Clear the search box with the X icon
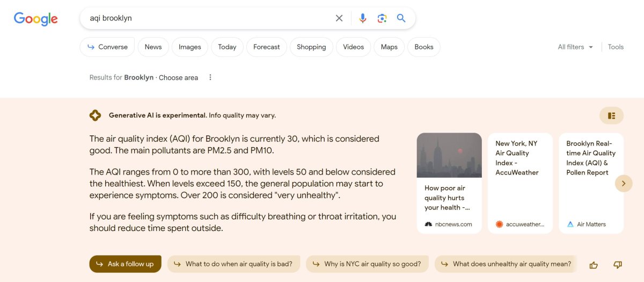 pos(339,18)
